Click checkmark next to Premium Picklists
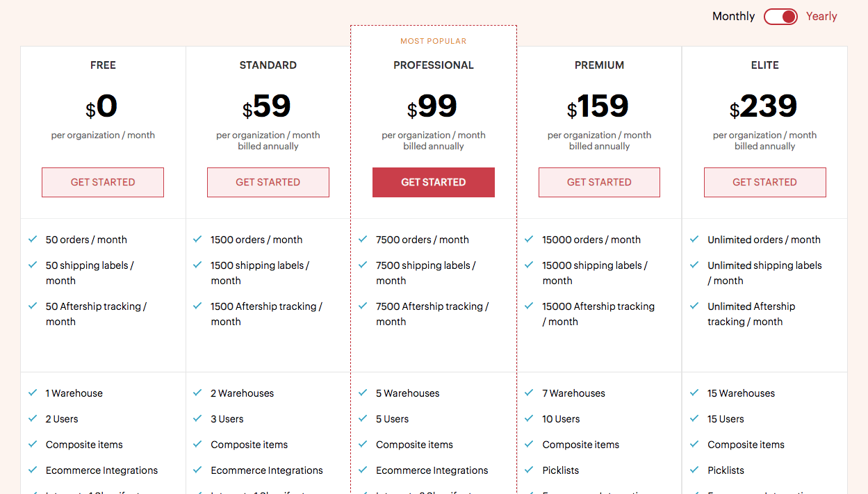 [529, 470]
